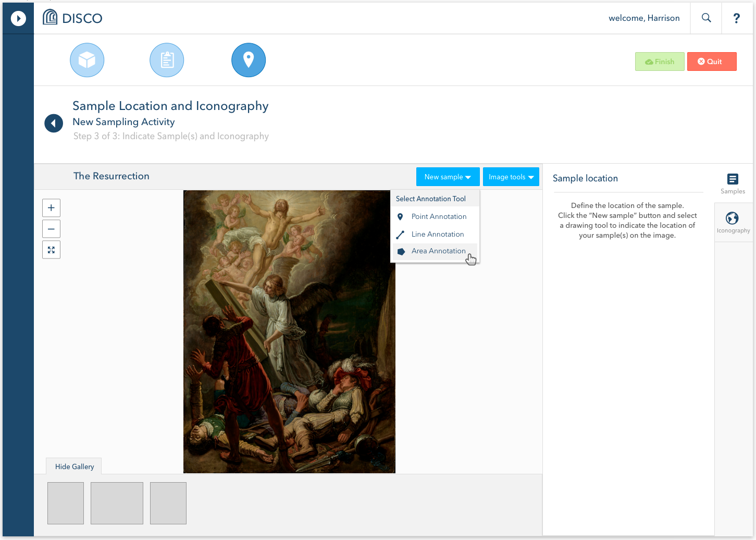Expand the collapsed left sidebar arrow
Viewport: 756px width, 540px height.
click(18, 18)
